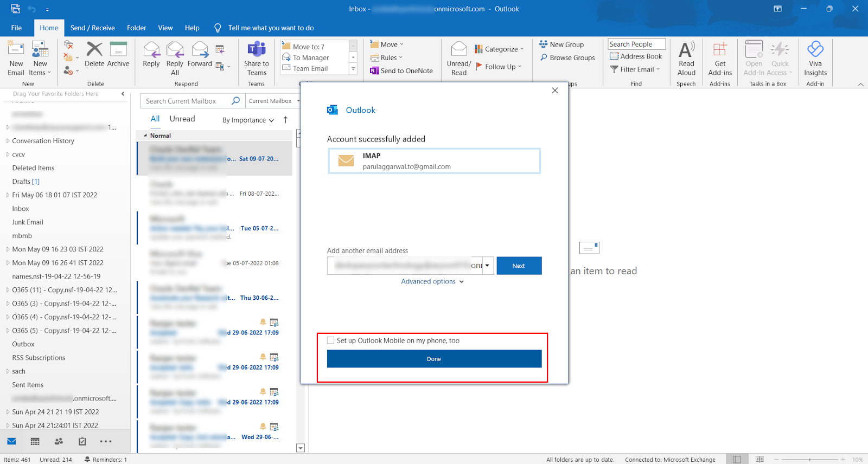Click Browse Groups
This screenshot has height=464, width=868.
click(x=567, y=57)
